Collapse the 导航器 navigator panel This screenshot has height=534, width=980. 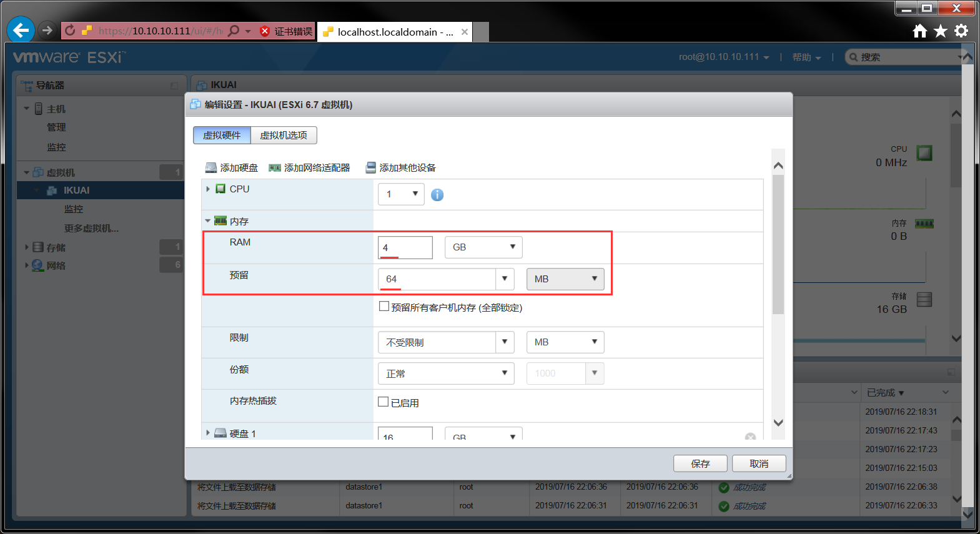[x=174, y=86]
